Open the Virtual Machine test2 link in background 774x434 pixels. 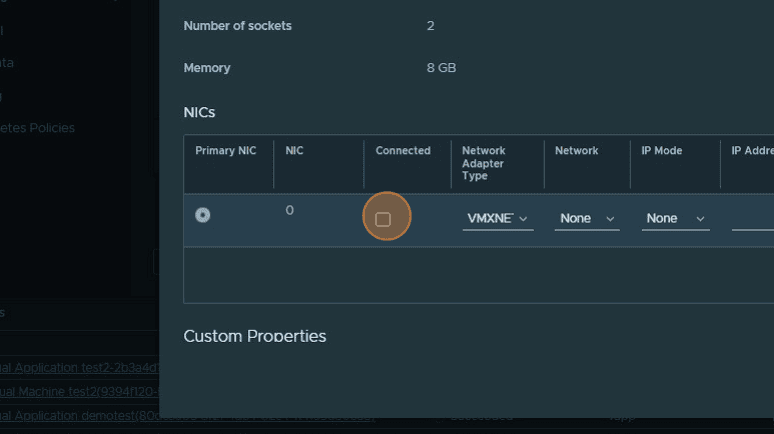coord(79,392)
